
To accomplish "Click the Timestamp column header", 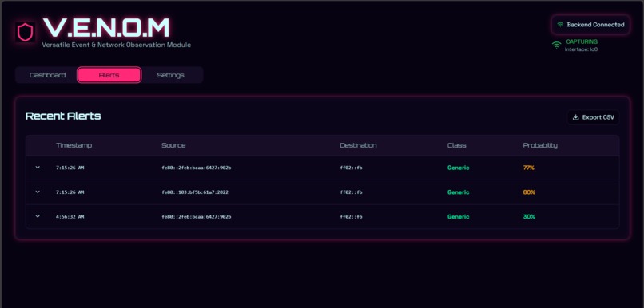I will point(74,145).
